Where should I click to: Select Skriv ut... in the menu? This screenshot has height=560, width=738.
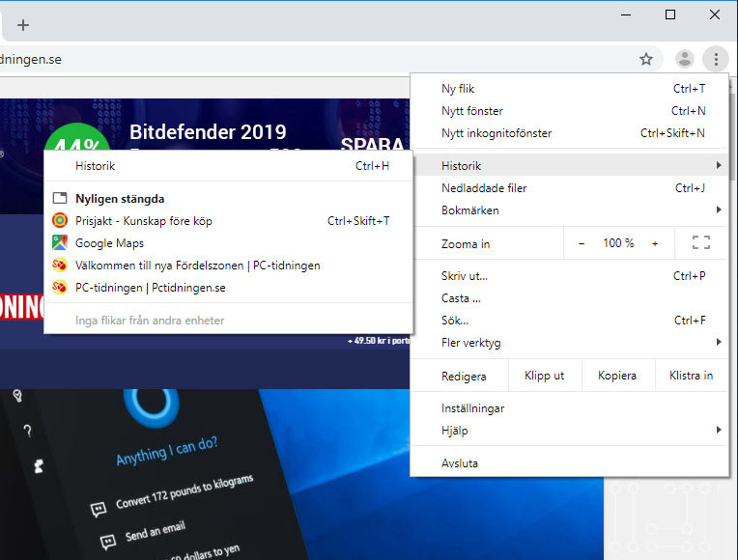coord(570,276)
